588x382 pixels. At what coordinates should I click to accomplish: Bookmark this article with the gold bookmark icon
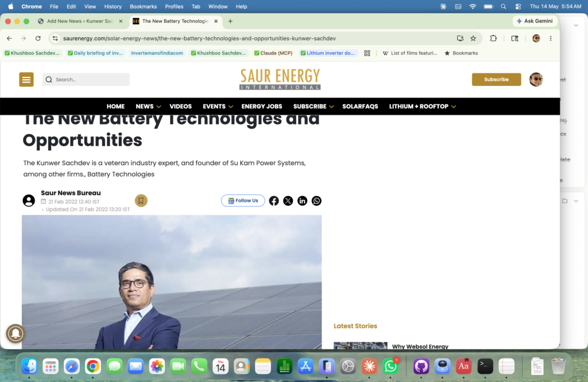pyautogui.click(x=141, y=201)
